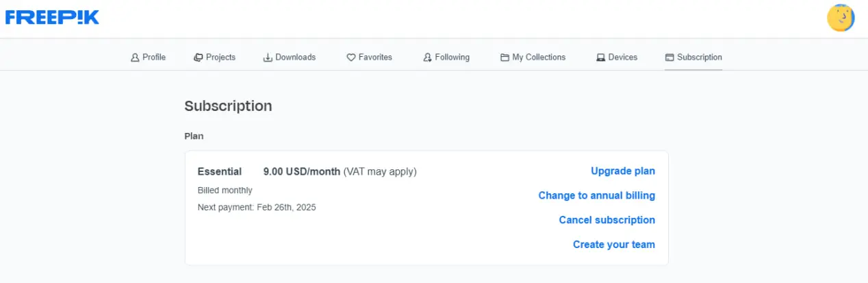Choose Change to annual billing
Screen dimensions: 868x283
[597, 195]
